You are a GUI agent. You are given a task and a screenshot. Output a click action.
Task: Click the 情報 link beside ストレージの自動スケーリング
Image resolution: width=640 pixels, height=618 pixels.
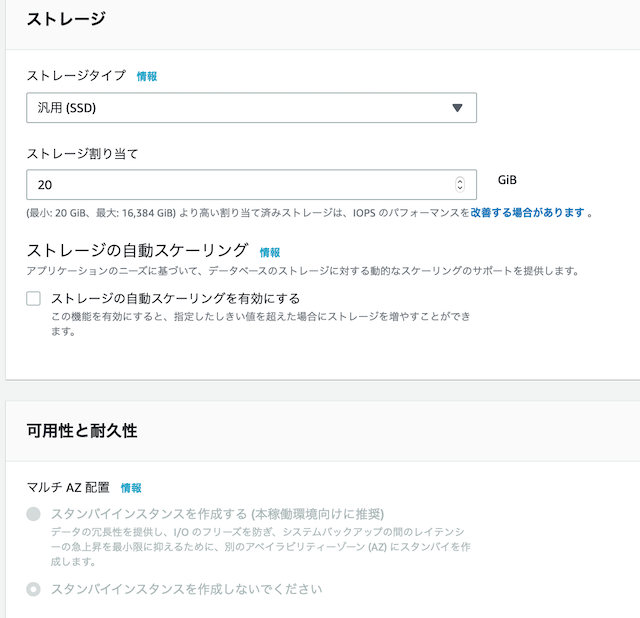click(270, 253)
